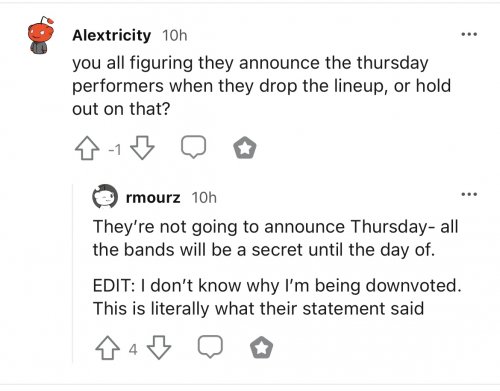Collapse reply thread using vertical thread line
The width and height of the screenshot is (500, 391).
click(73, 273)
